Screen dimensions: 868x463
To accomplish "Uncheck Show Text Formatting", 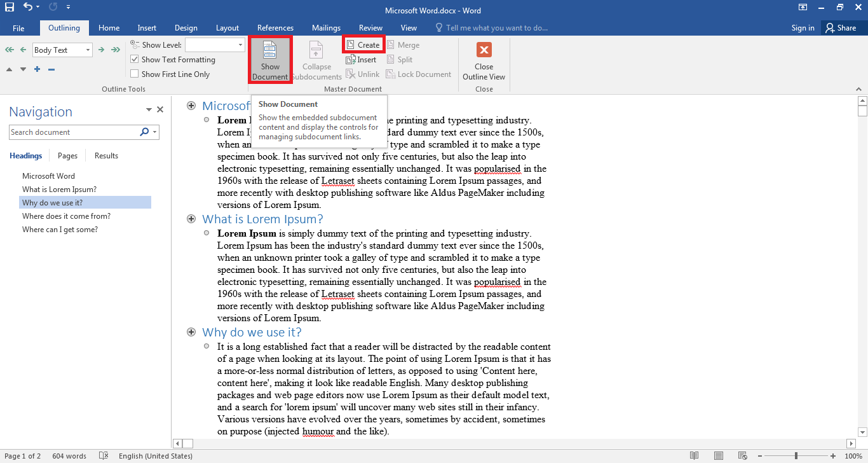I will coord(135,59).
